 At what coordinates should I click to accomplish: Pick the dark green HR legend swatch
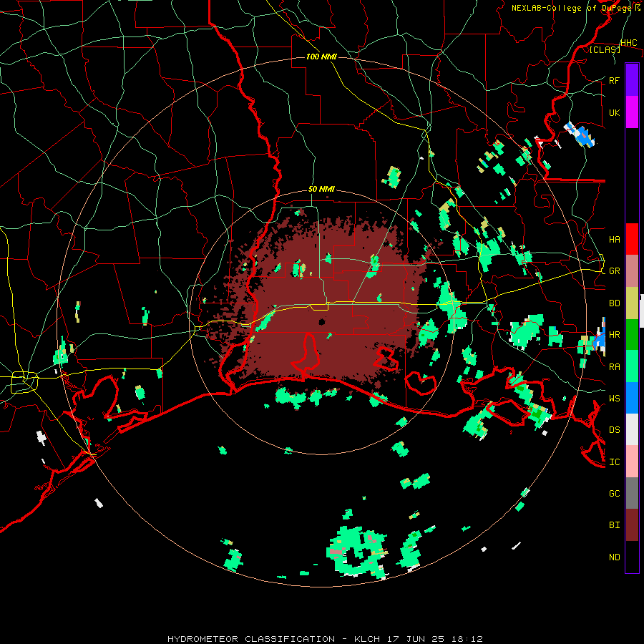[x=632, y=335]
